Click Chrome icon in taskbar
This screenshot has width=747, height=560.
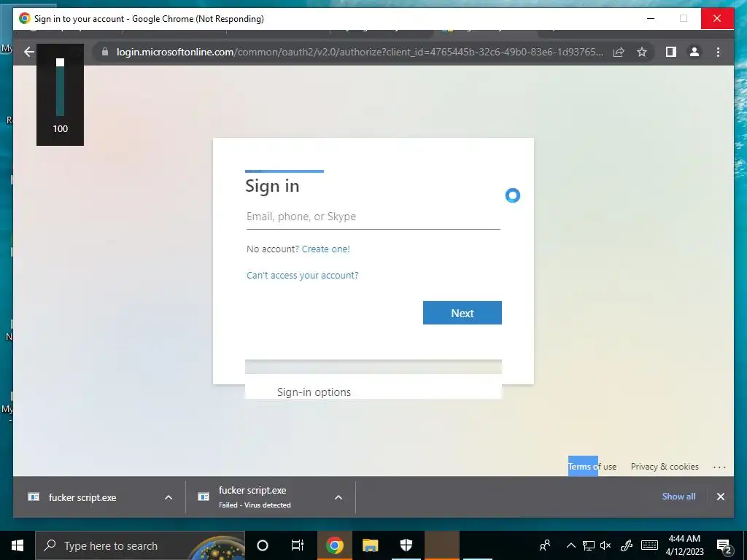(334, 545)
